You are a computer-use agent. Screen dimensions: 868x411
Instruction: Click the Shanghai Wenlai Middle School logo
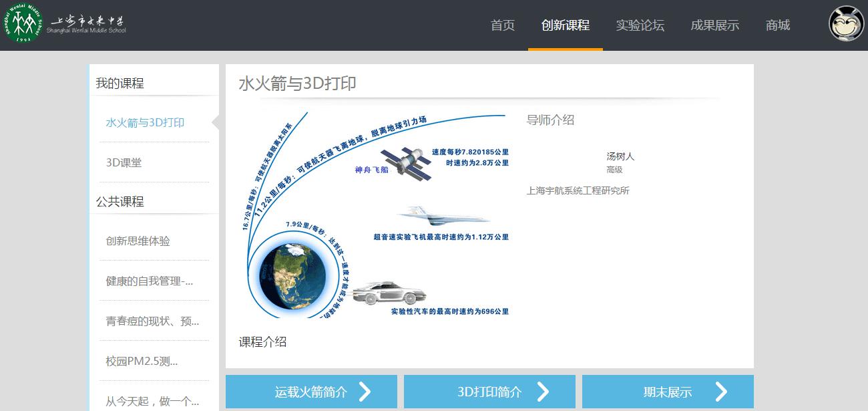coord(64,25)
